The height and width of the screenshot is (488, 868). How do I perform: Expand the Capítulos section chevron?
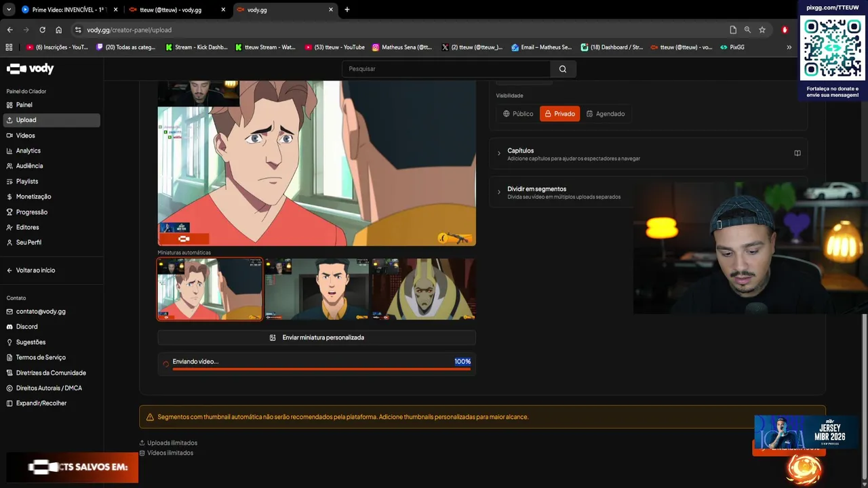click(499, 154)
